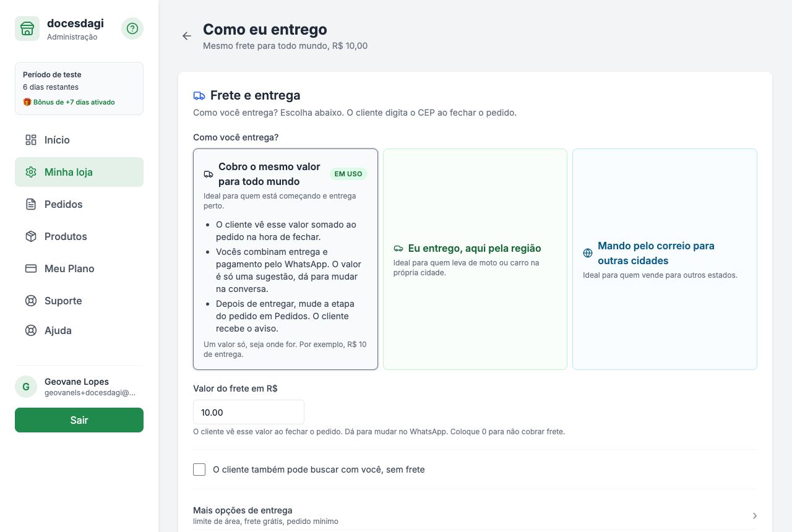
Task: Click the green vehicle icon for regional delivery
Action: point(398,249)
